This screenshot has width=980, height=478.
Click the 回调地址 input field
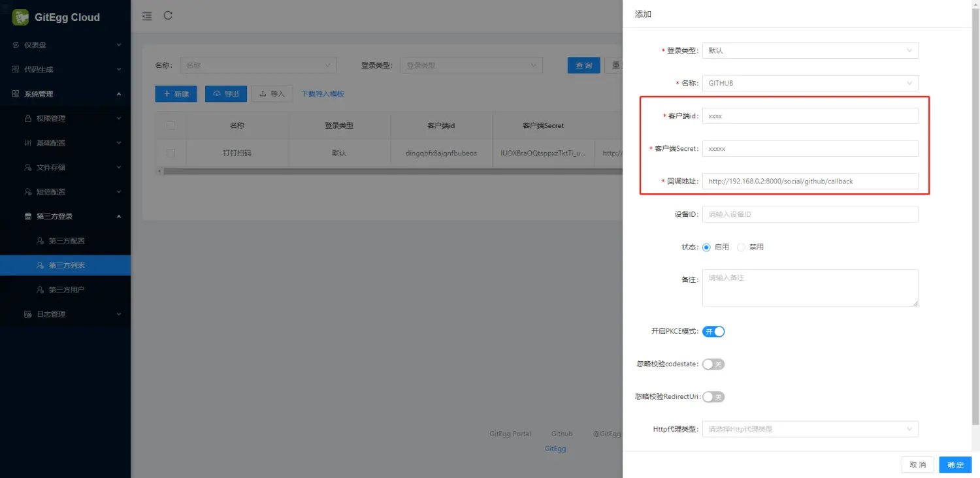tap(810, 181)
